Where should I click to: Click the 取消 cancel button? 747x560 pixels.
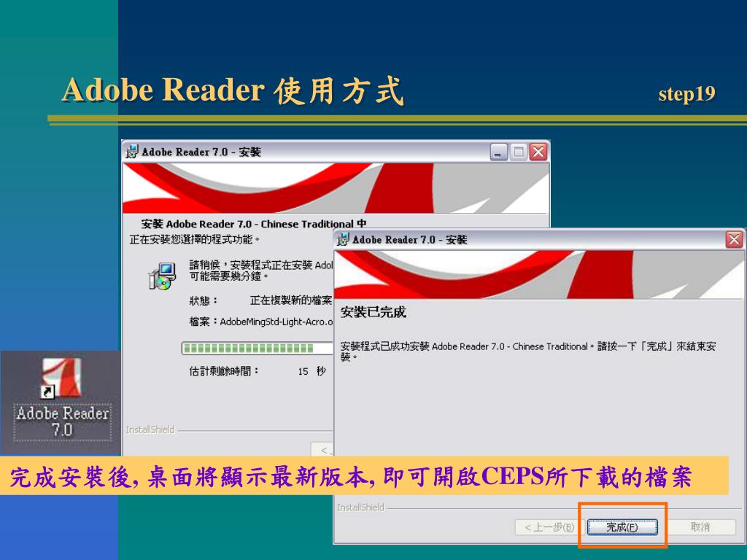coord(700,527)
